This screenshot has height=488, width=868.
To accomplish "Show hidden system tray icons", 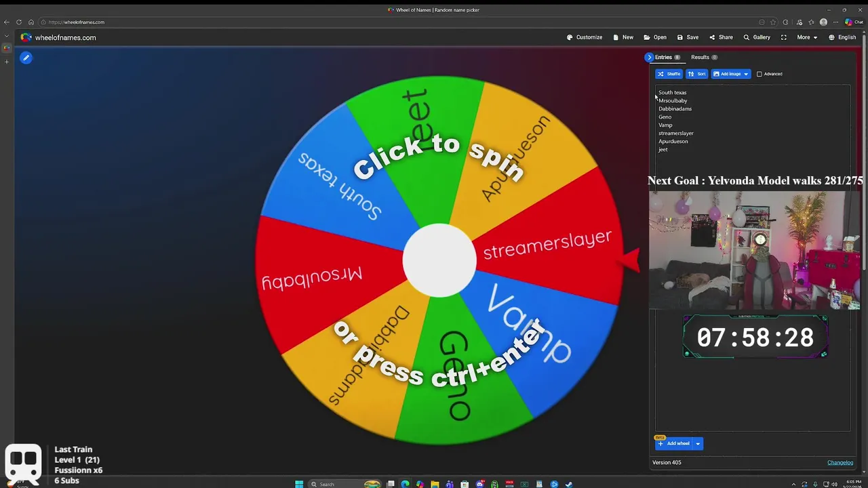I will 793,484.
